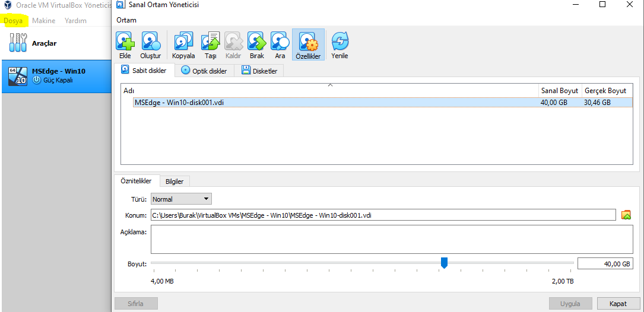
Task: Select the MSEdge - Win10 machine entry
Action: point(56,76)
